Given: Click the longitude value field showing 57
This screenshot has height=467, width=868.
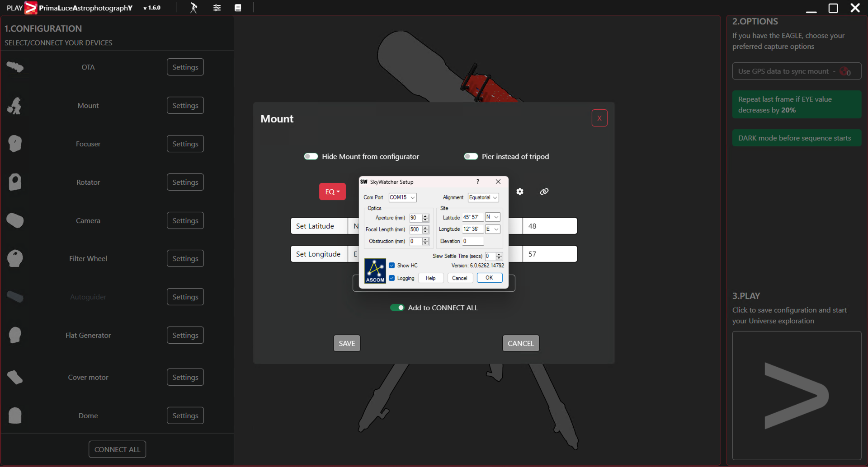Looking at the screenshot, I should coord(550,254).
